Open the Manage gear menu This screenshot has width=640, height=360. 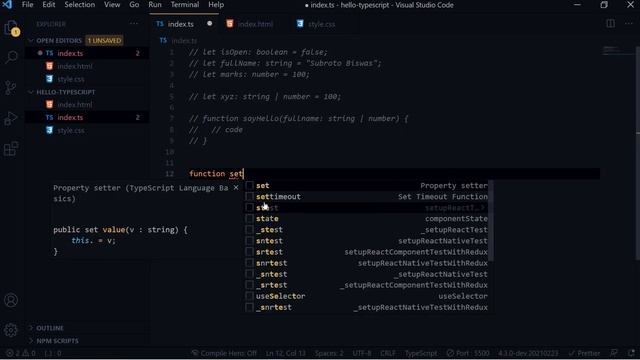(x=11, y=330)
